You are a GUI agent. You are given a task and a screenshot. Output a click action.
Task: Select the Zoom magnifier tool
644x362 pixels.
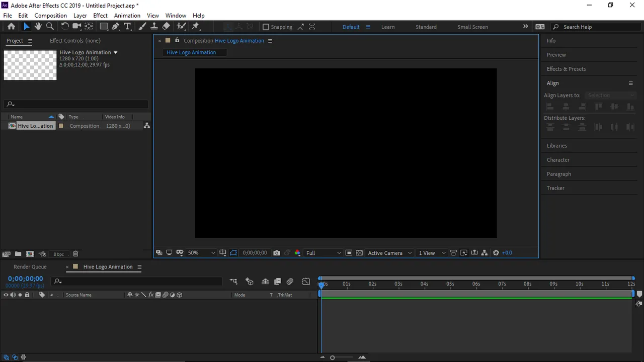coord(50,27)
